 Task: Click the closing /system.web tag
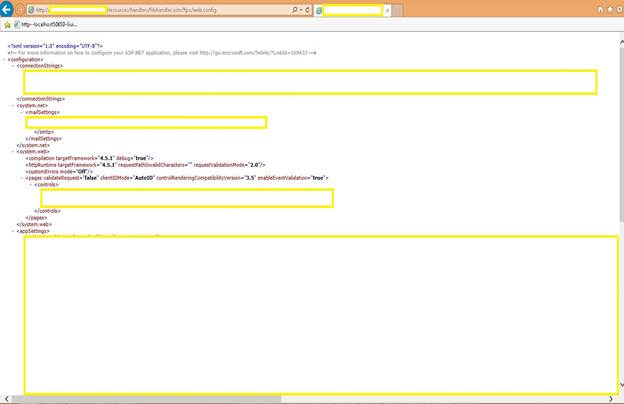point(34,224)
